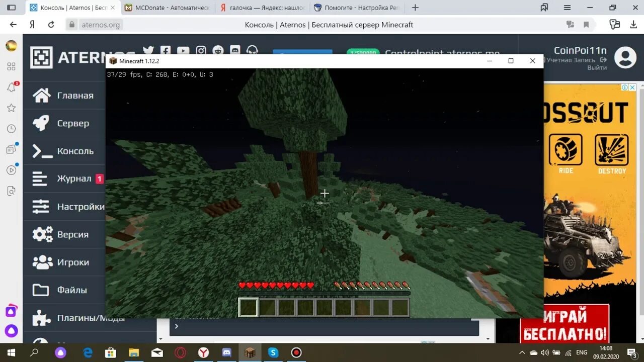Screen dimensions: 644x362
Task: Toggle the browser side panel button
Action: pyautogui.click(x=11, y=8)
